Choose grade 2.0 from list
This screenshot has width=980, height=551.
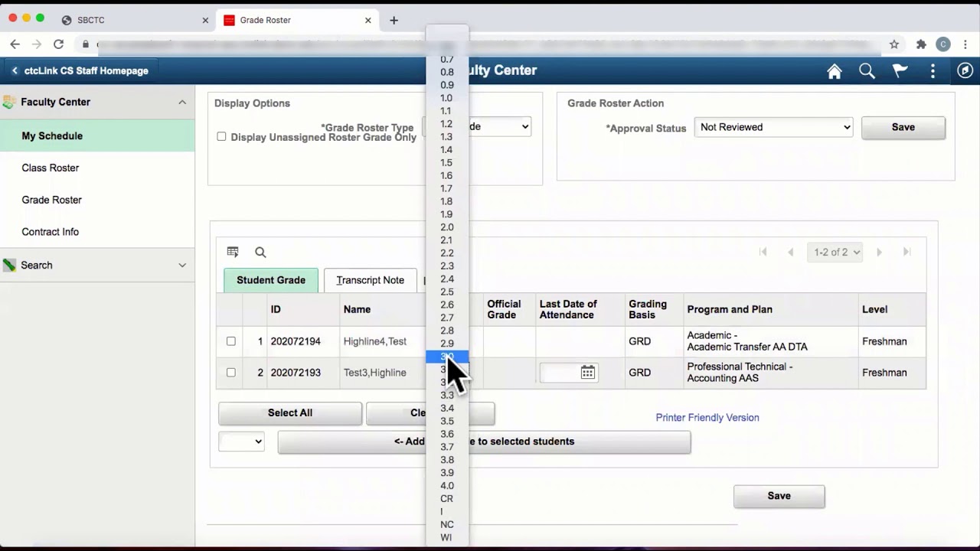[x=447, y=227]
